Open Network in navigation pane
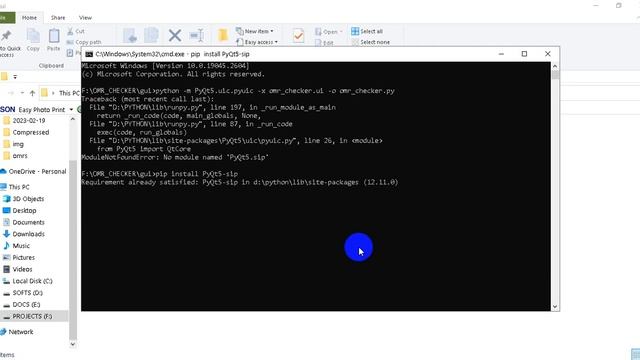 tap(17, 332)
